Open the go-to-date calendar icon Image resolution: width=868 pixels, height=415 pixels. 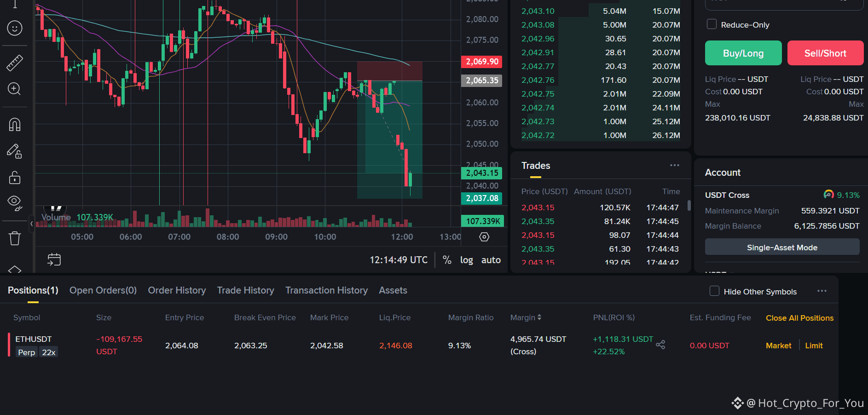click(54, 259)
